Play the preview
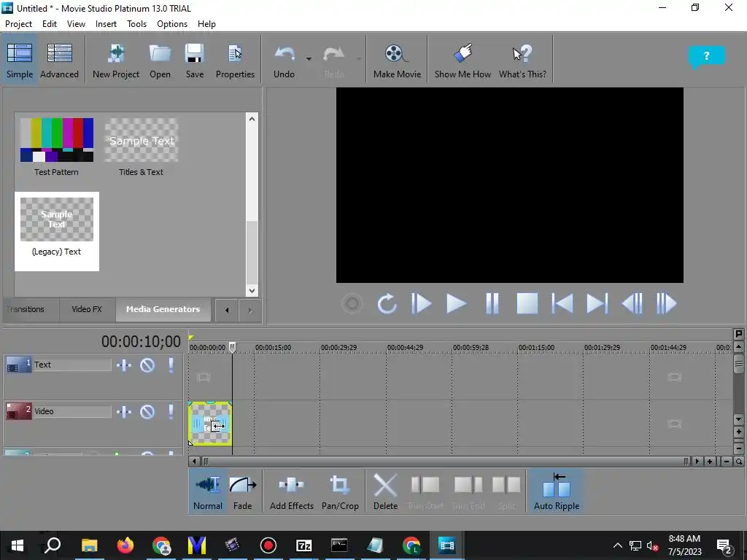Image resolution: width=747 pixels, height=560 pixels. [x=456, y=303]
